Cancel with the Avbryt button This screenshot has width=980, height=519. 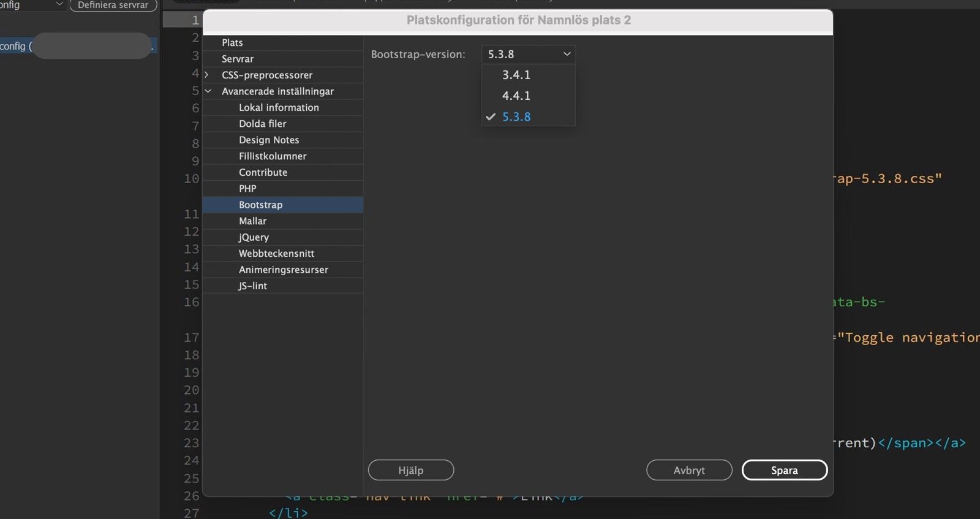(689, 470)
